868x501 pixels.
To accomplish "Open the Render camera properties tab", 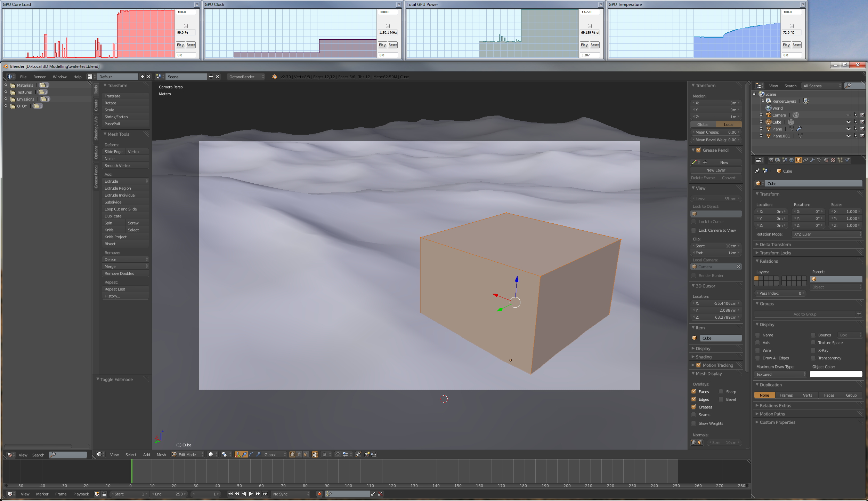I will point(771,160).
